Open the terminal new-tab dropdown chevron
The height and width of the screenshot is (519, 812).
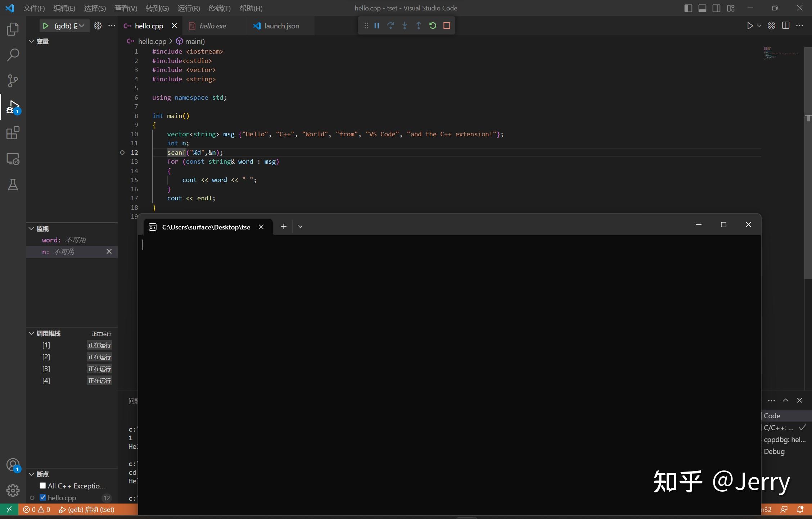click(300, 227)
